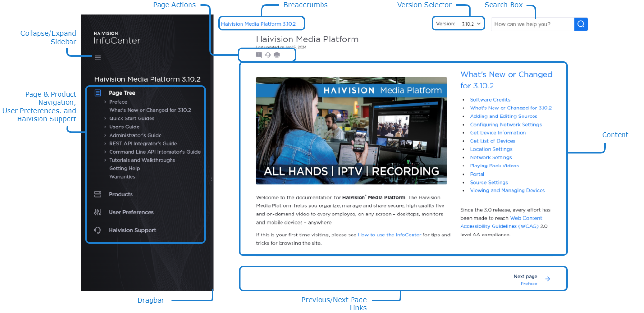Click the Products server icon in sidebar

click(98, 194)
